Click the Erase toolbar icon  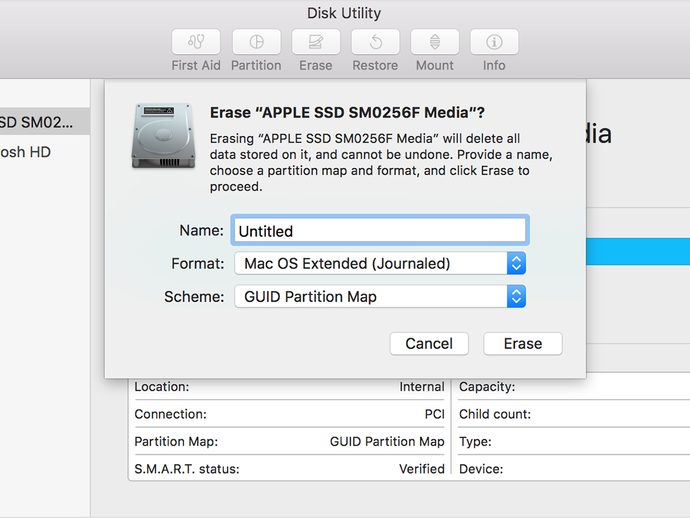pos(316,42)
